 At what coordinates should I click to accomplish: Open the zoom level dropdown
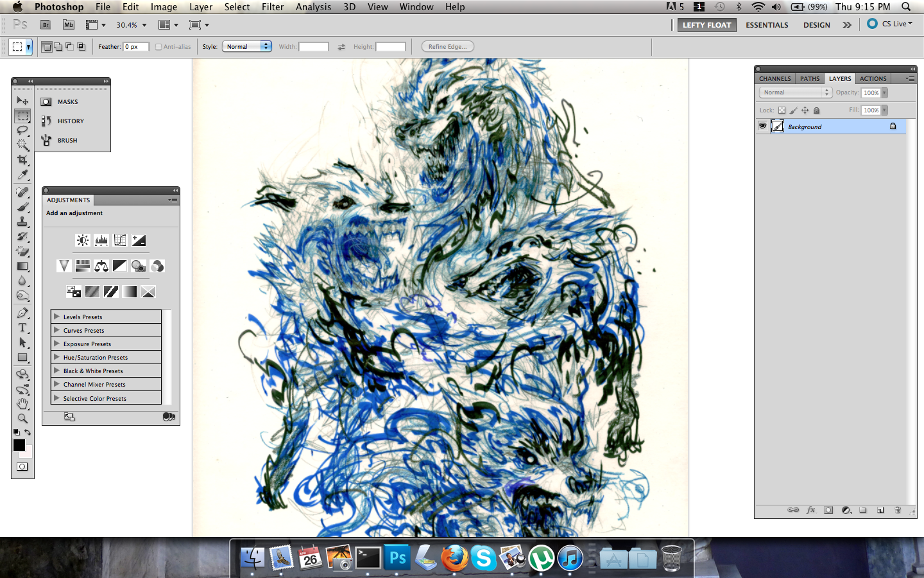point(144,25)
